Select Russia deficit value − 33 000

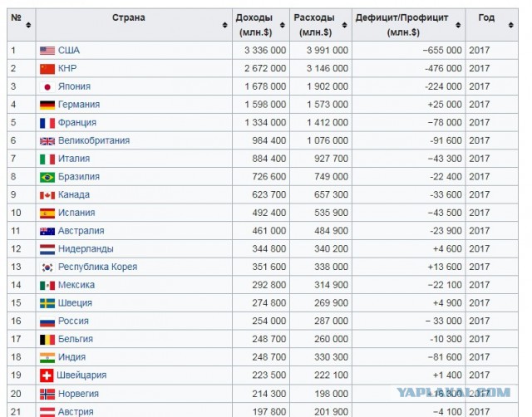point(444,321)
